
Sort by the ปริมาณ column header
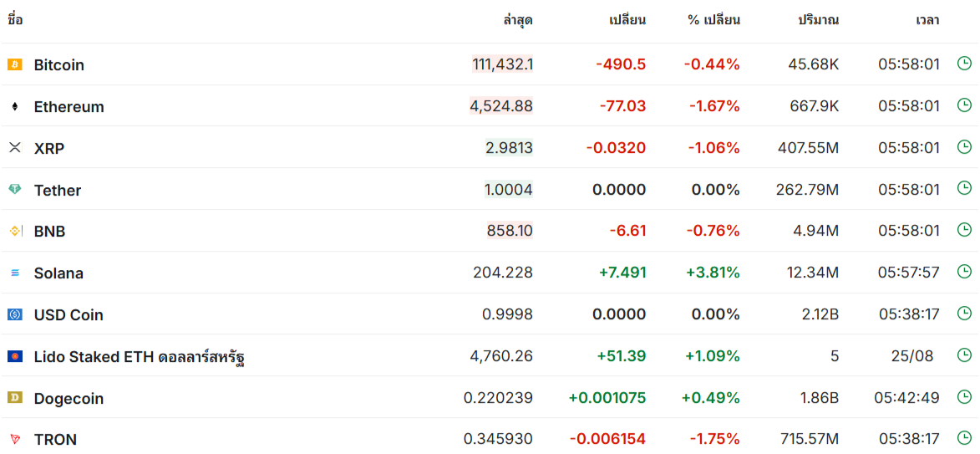tap(818, 20)
